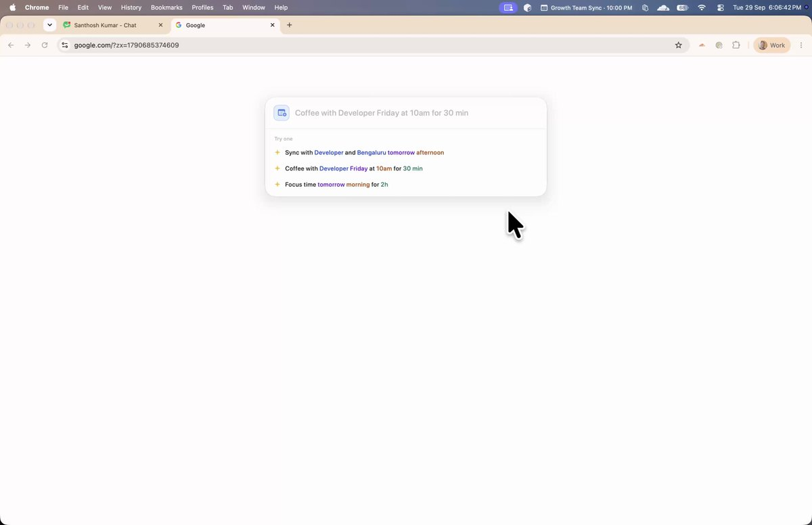The image size is (812, 525).
Task: Open the View menu
Action: pos(105,7)
